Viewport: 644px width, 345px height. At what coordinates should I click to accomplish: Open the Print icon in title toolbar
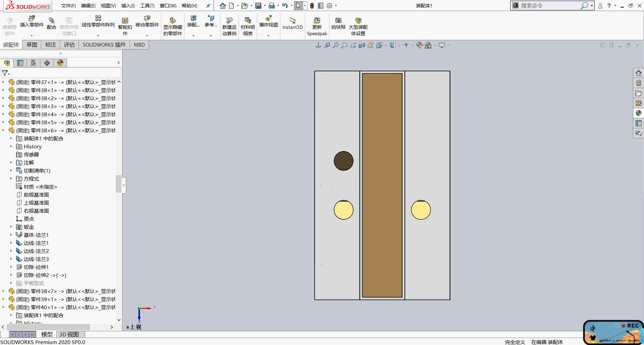coord(272,6)
